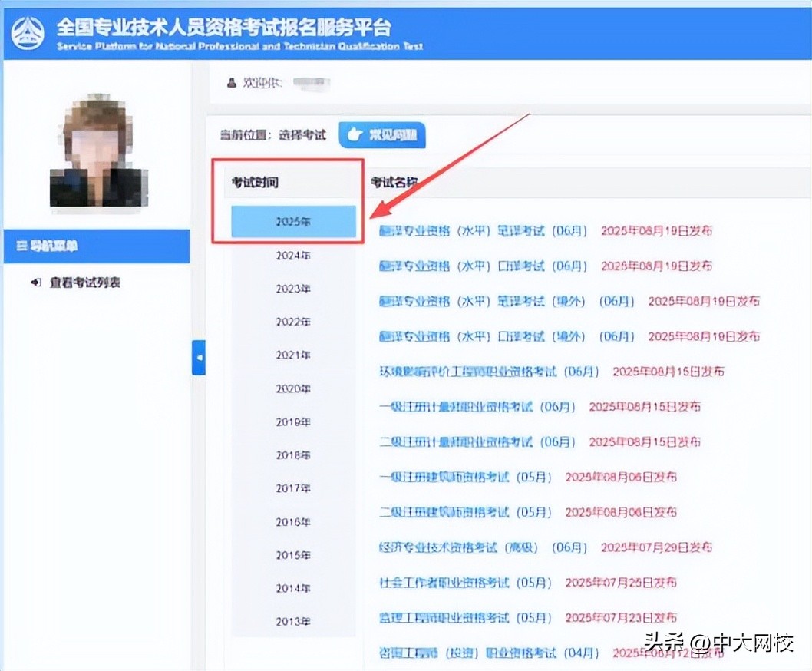This screenshot has width=812, height=671.
Task: Click the platform logo emblem in the header
Action: [28, 32]
